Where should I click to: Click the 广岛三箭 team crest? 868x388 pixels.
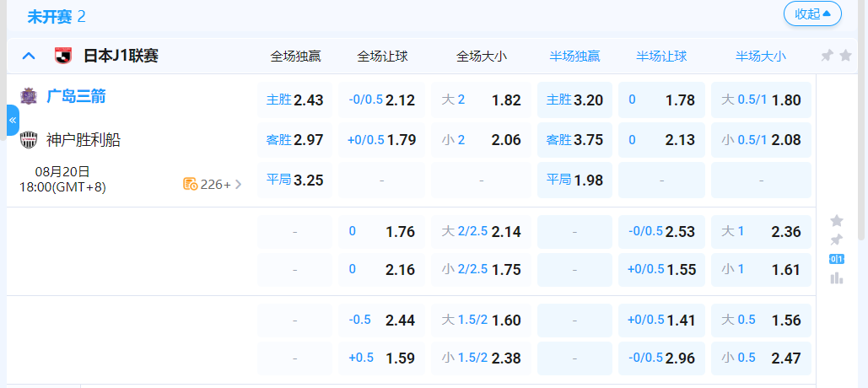30,96
